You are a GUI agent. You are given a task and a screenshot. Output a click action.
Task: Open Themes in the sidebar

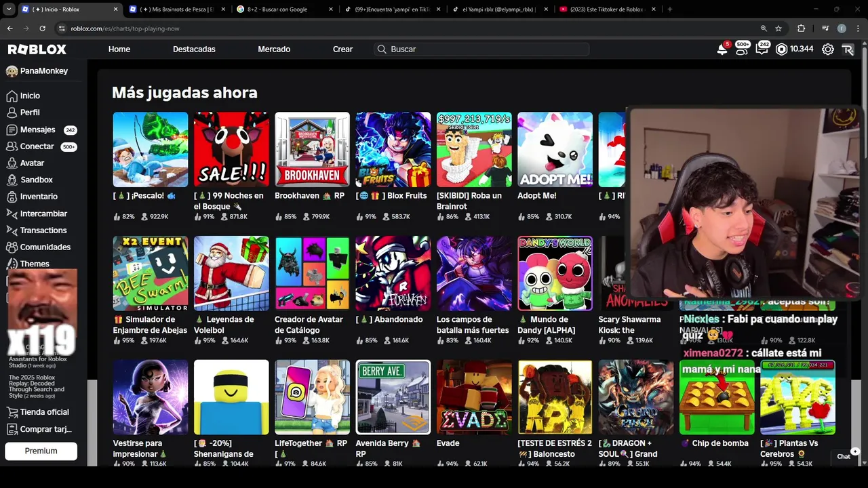pyautogui.click(x=35, y=264)
